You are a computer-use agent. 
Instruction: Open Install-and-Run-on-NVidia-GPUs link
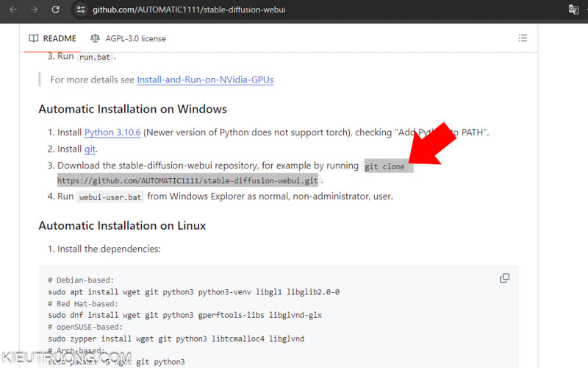[205, 79]
